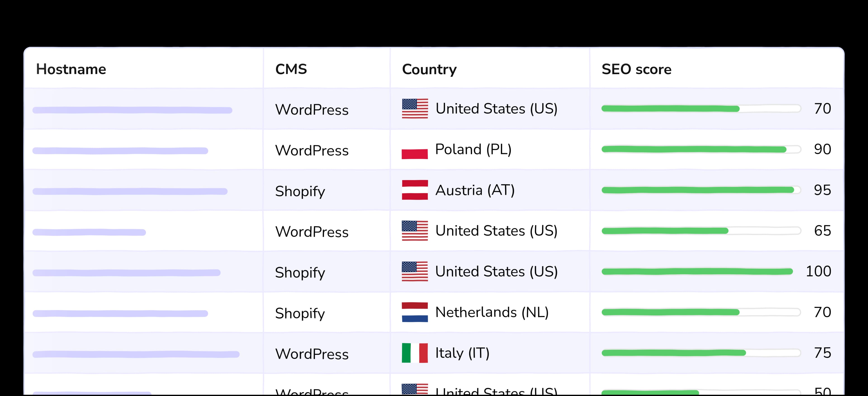Click the Austria flag icon
Image resolution: width=868 pixels, height=396 pixels.
coord(414,190)
